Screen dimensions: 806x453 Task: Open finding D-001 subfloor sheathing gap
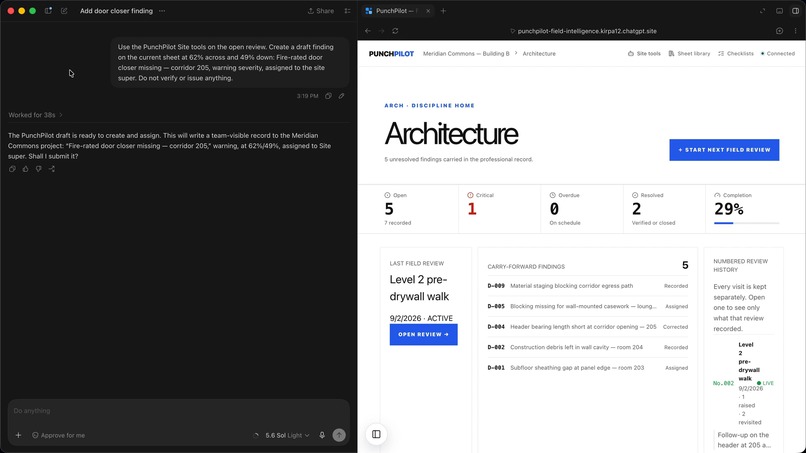point(588,368)
